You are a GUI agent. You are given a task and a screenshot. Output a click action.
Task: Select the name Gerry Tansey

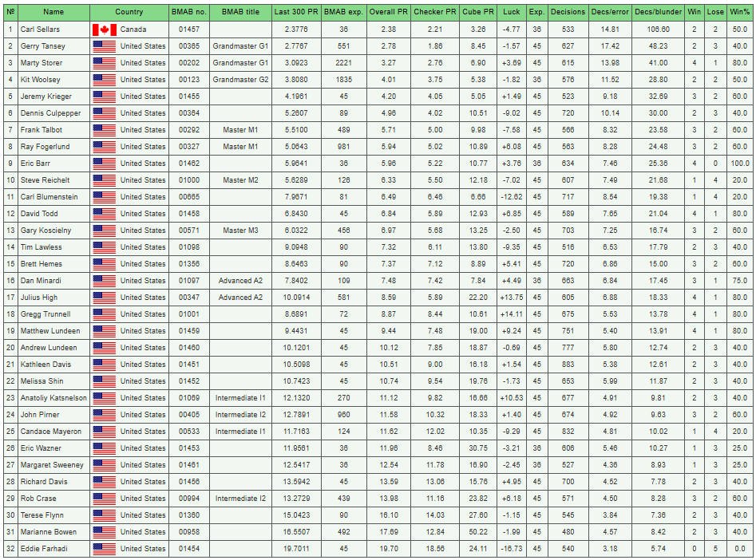click(x=43, y=46)
